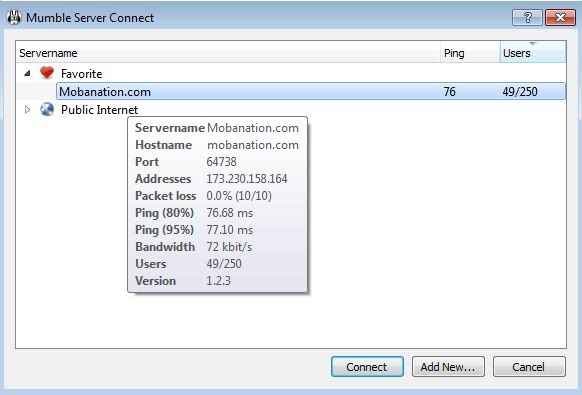The width and height of the screenshot is (582, 395).
Task: Click the Mumble app icon in title bar
Action: (14, 17)
